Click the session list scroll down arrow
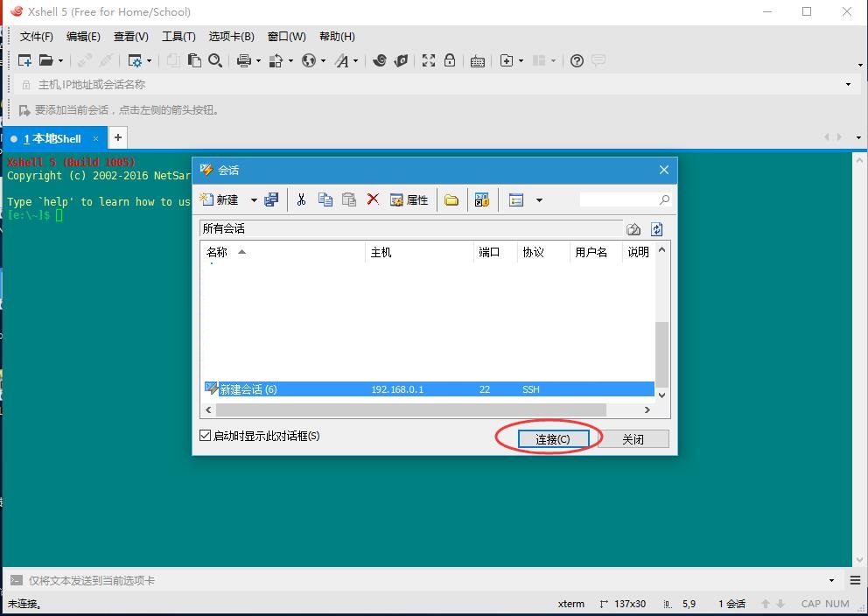The image size is (868, 616). [661, 395]
